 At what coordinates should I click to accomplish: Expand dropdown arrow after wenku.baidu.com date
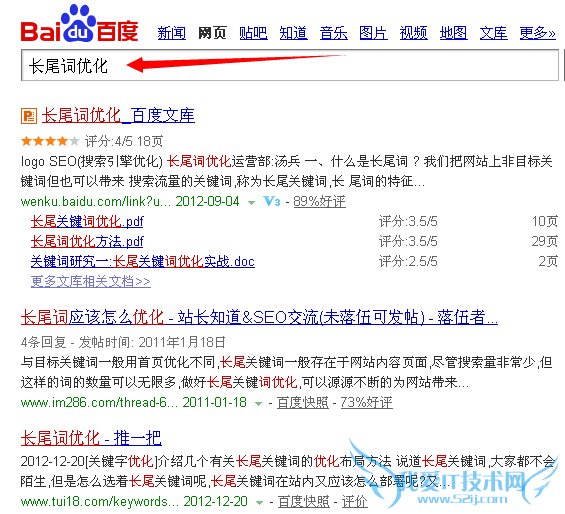coord(252,203)
